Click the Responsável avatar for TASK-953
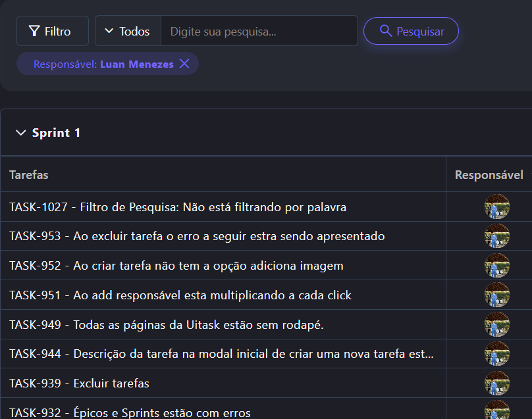532x419 pixels. point(497,236)
